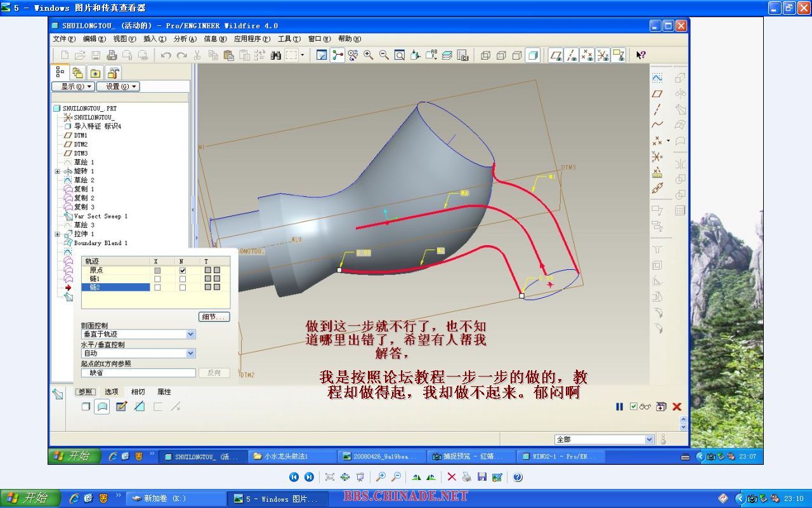812x508 pixels.
Task: Expand the 拉伸 1 tree node
Action: click(57, 234)
